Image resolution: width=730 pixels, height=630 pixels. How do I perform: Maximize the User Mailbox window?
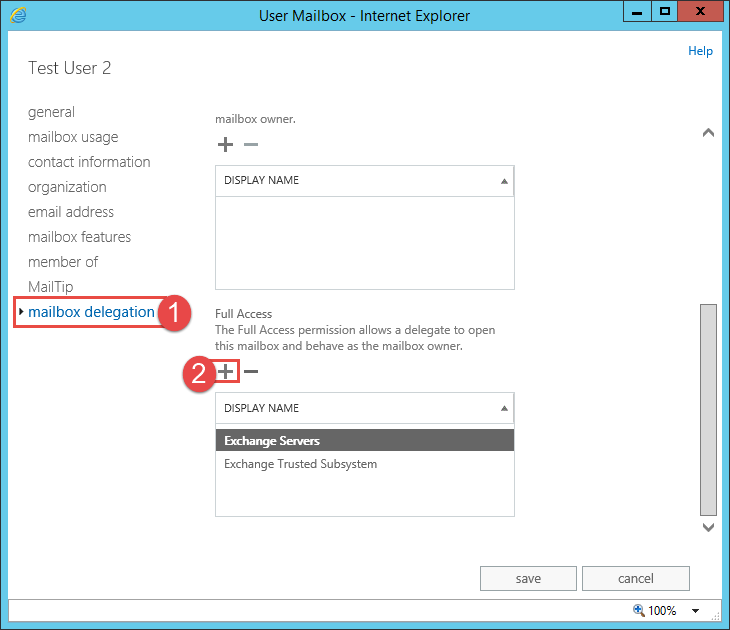(x=664, y=11)
